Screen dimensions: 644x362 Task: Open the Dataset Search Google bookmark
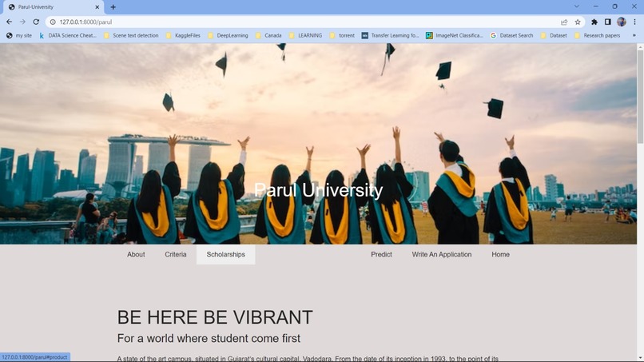[511, 36]
